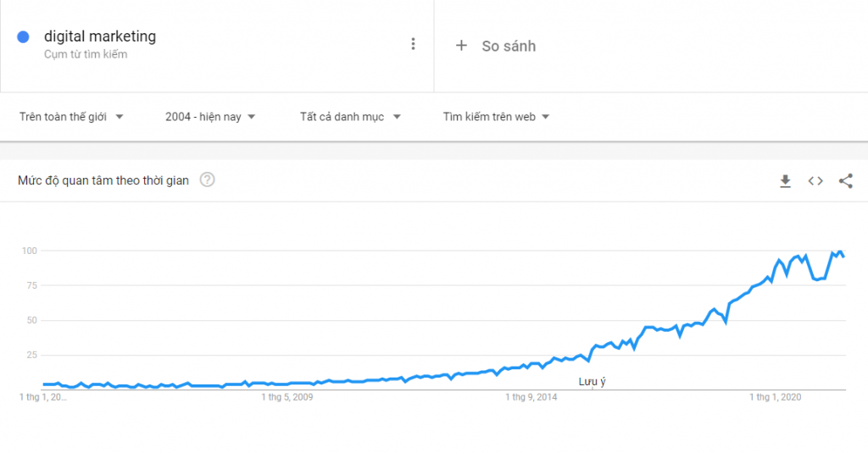Open three-dot menu for digital marketing term

point(413,44)
